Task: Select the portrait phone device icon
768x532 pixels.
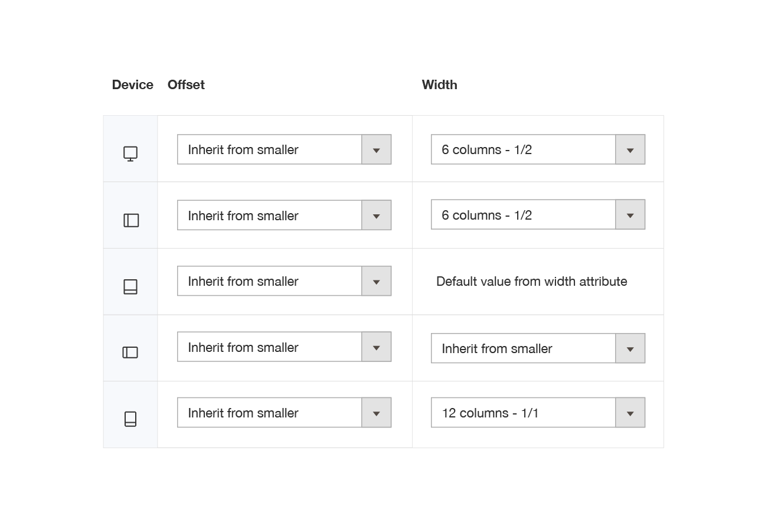Action: point(130,417)
